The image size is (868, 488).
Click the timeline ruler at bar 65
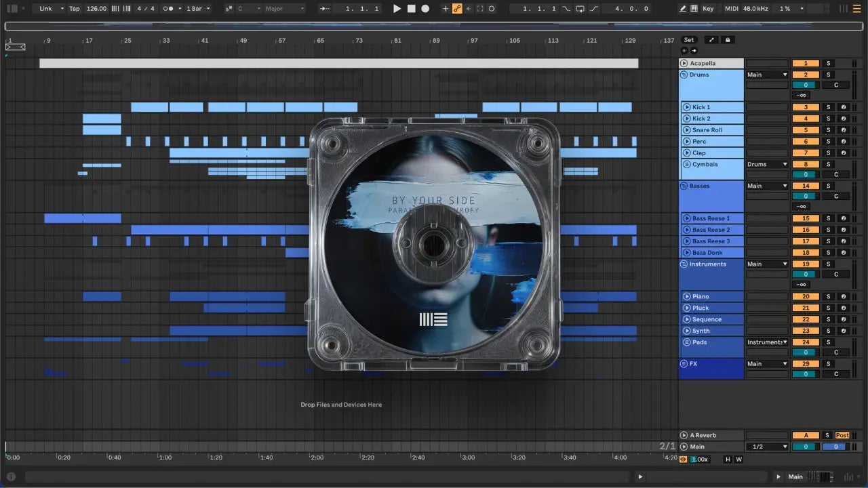(x=319, y=41)
